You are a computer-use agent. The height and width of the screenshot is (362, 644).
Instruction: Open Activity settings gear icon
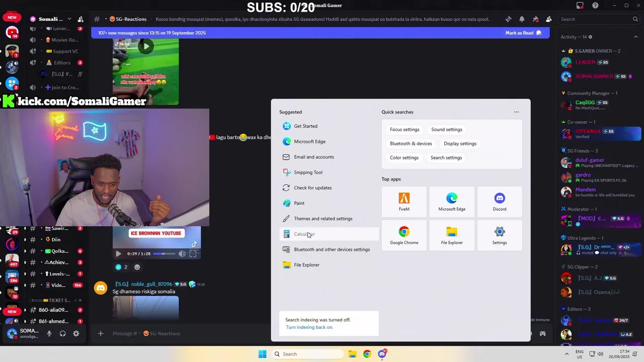tap(590, 37)
